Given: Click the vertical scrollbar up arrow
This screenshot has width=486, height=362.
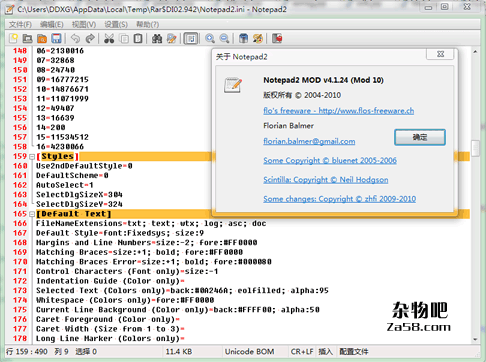Looking at the screenshot, I should 475,52.
